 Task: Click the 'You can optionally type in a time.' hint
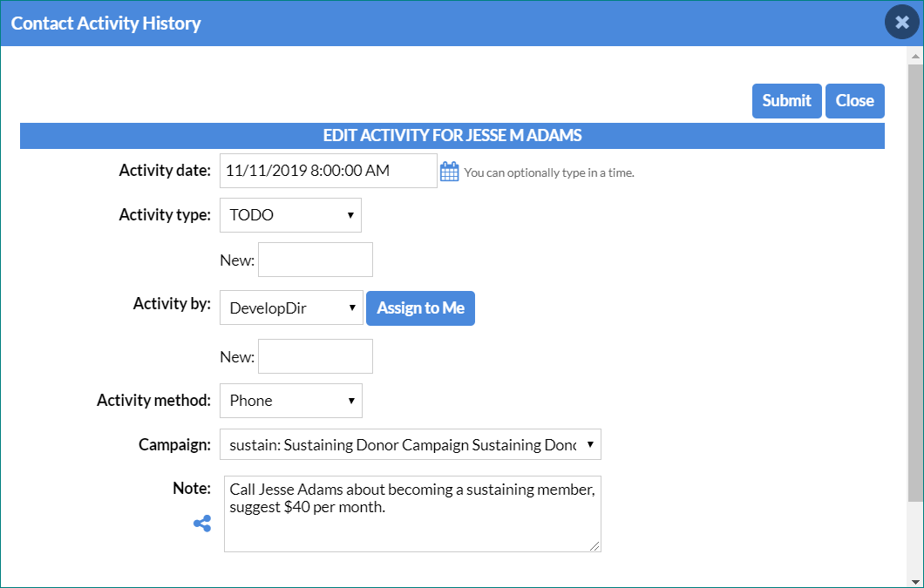pyautogui.click(x=548, y=172)
